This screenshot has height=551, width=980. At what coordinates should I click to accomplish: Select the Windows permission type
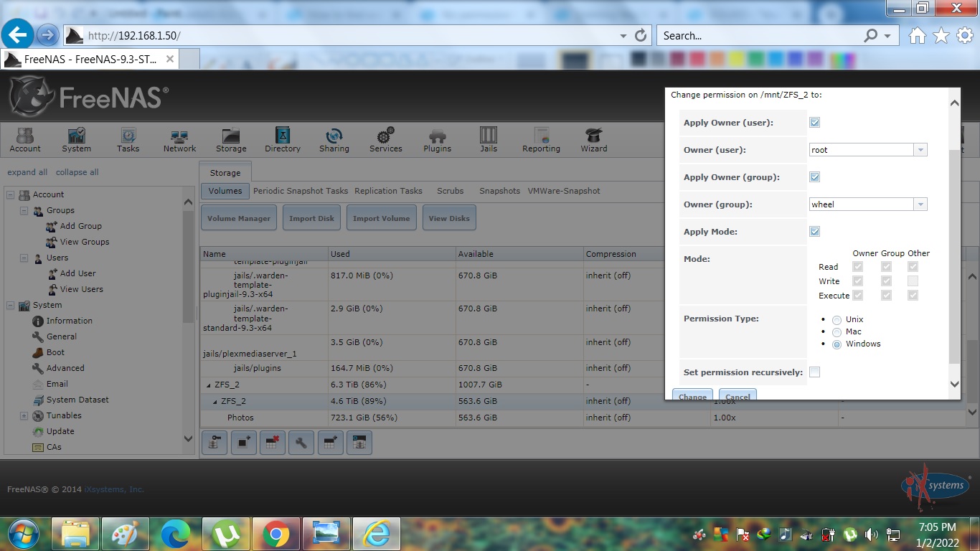(x=837, y=344)
